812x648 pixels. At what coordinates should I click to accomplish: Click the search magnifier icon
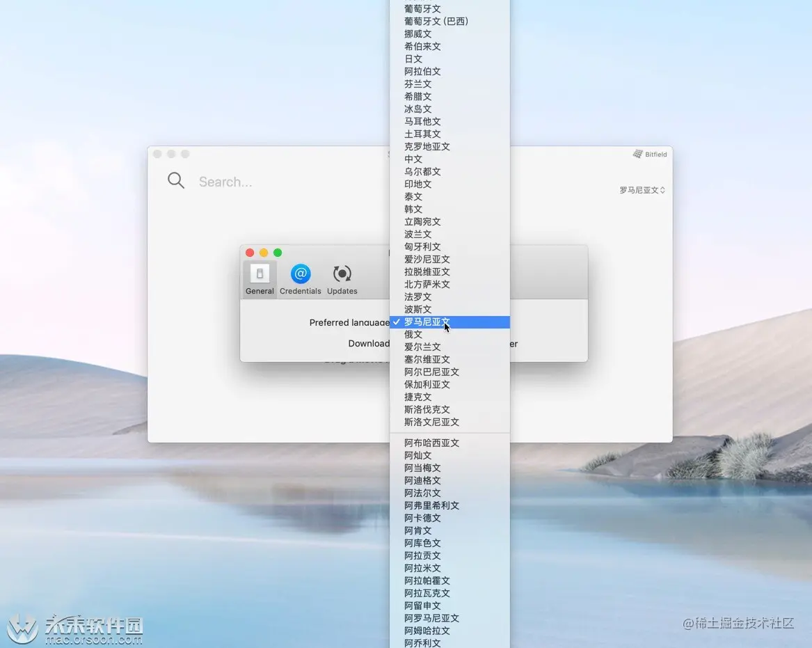pos(176,181)
